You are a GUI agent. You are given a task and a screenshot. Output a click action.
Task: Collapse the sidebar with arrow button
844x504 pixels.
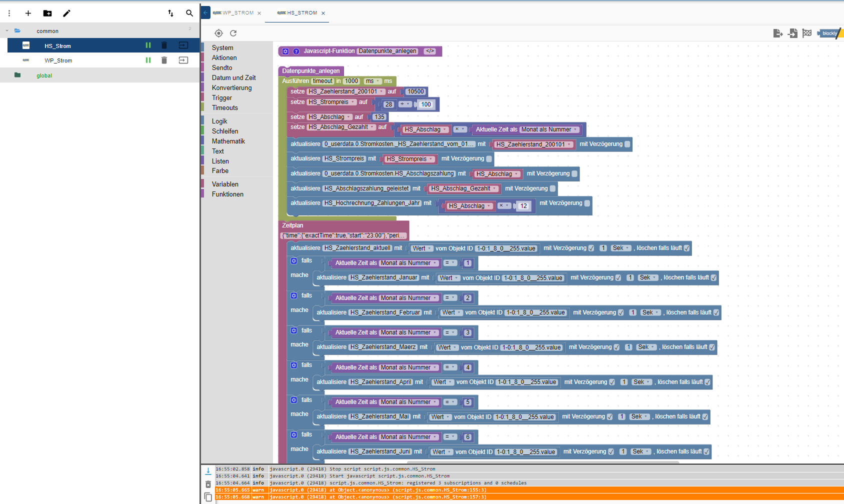click(x=205, y=12)
